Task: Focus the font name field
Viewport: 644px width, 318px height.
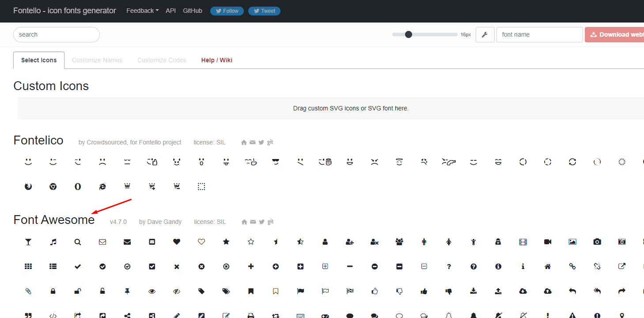Action: pos(540,34)
